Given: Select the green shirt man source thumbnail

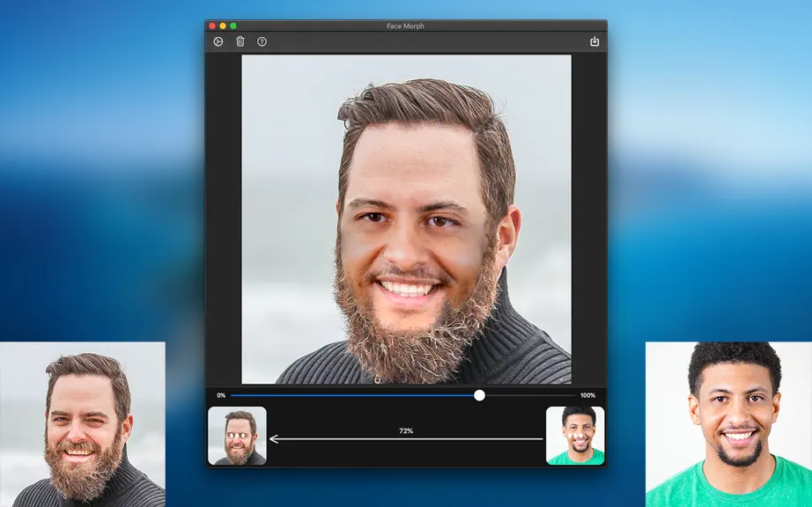Looking at the screenshot, I should tap(575, 436).
